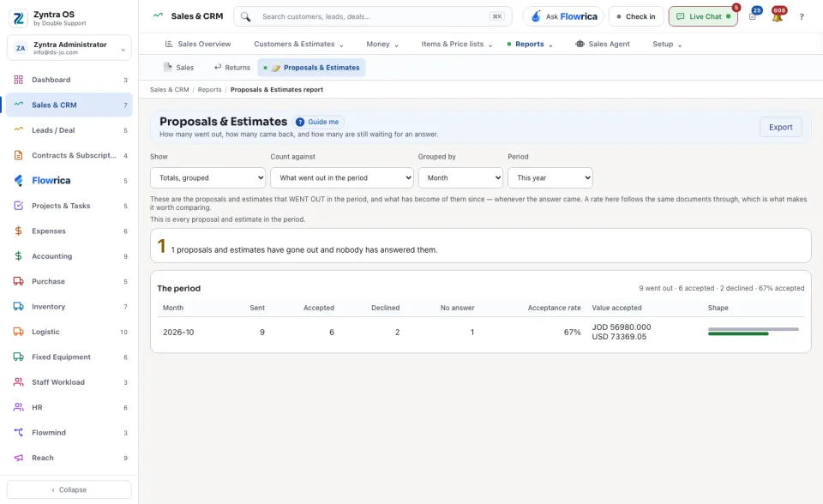Click the Reports breadcrumb link

coord(209,90)
